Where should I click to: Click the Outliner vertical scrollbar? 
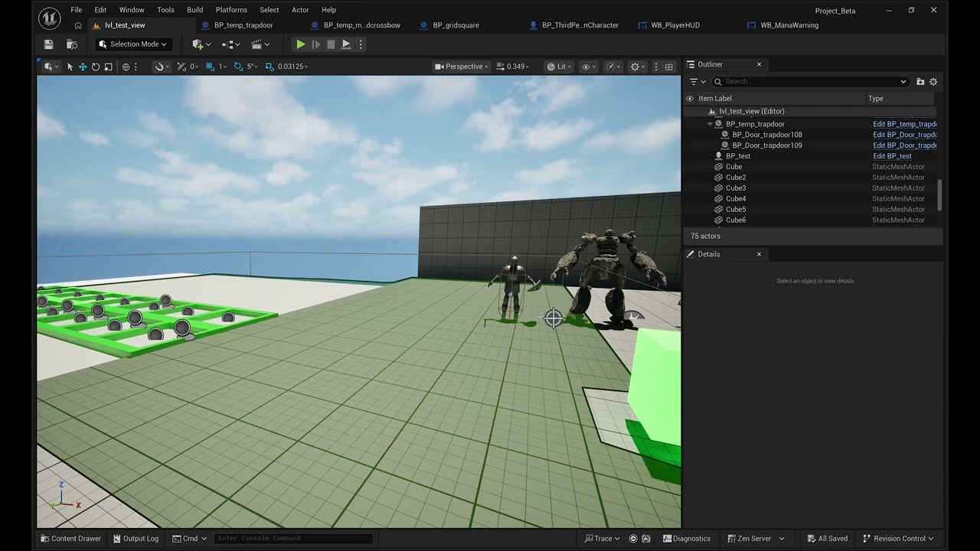939,195
